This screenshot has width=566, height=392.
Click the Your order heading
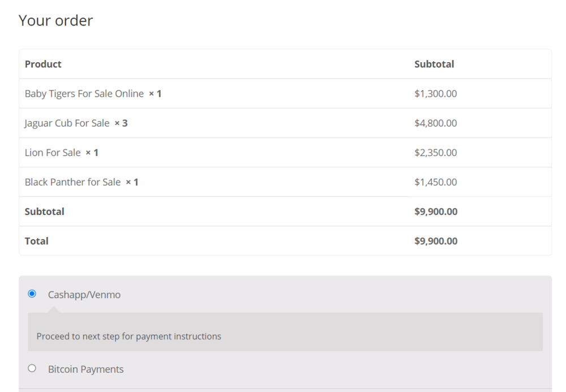click(55, 21)
